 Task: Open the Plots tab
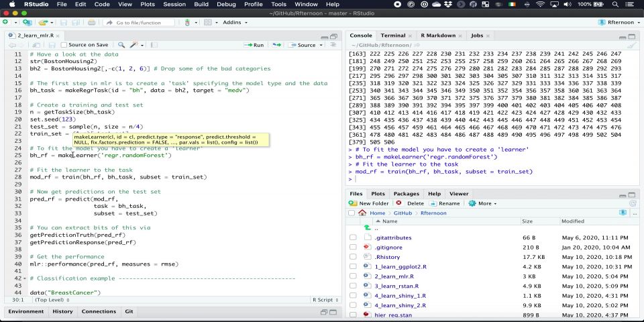tap(378, 193)
